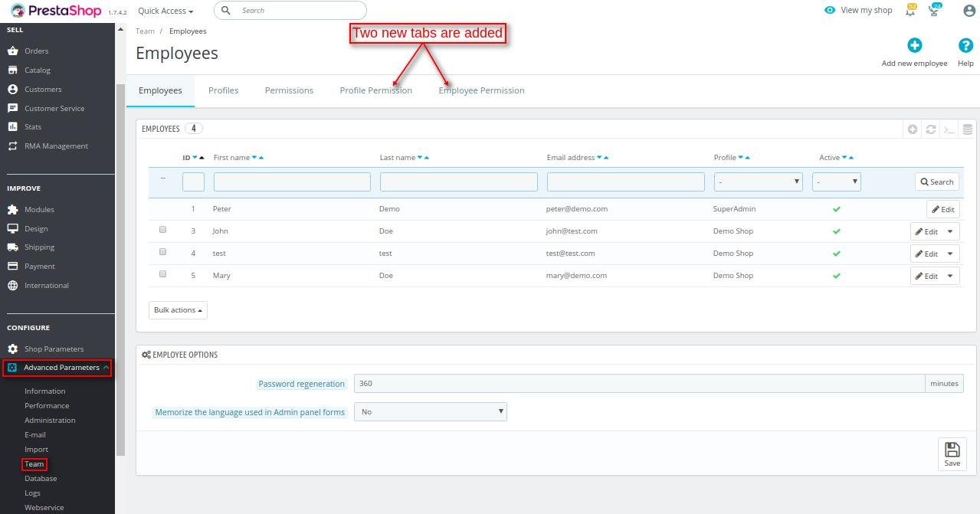980x514 pixels.
Task: Open the Help question mark icon
Action: point(965,45)
